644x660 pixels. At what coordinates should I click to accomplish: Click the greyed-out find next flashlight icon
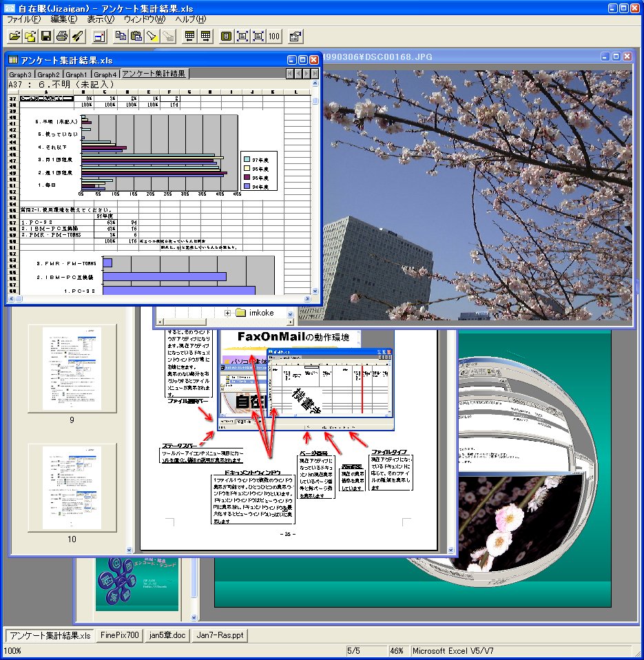168,37
